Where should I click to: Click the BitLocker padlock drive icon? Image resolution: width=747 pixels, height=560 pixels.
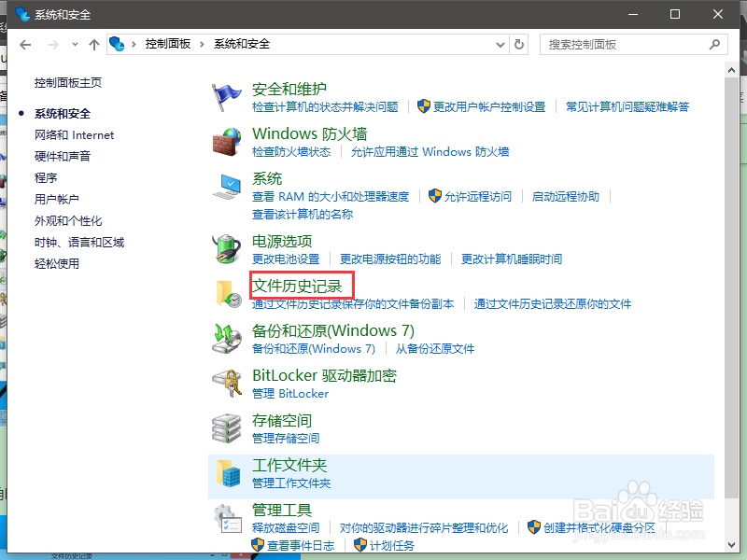[227, 384]
